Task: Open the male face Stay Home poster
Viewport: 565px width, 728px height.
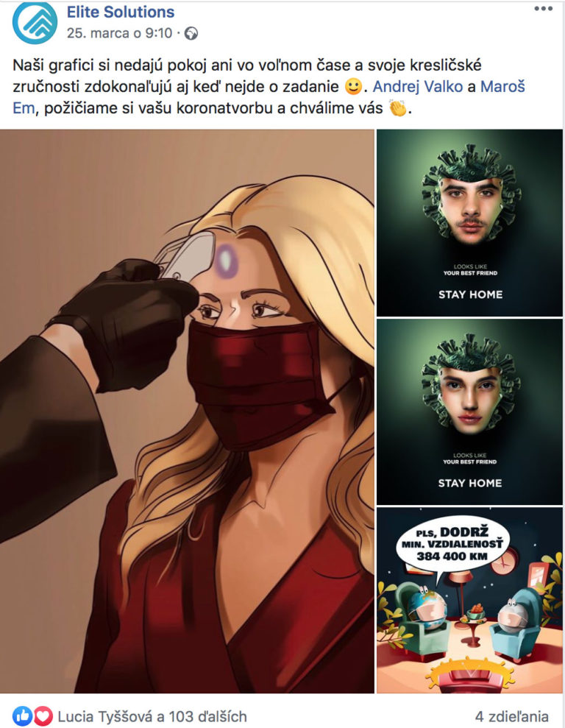Action: pos(469,223)
